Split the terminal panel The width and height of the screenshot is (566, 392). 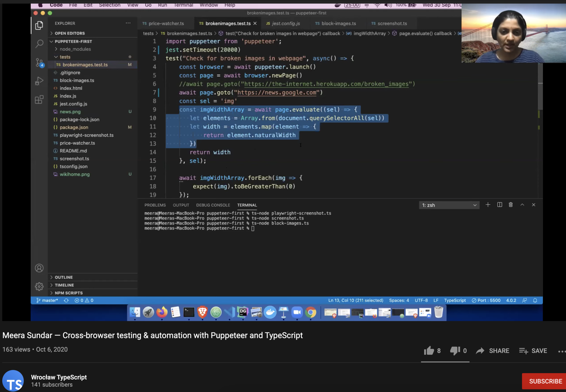click(500, 205)
